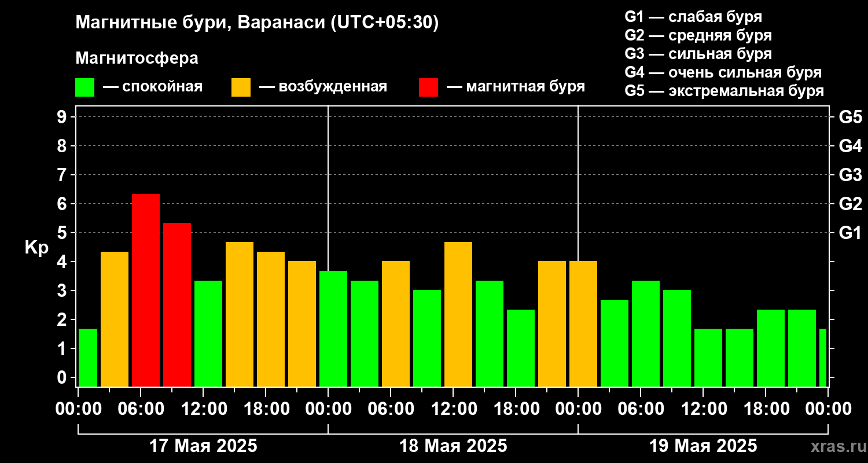Select the tallest red bar above Kp 6
Image resolution: width=868 pixels, height=463 pixels.
[x=146, y=290]
